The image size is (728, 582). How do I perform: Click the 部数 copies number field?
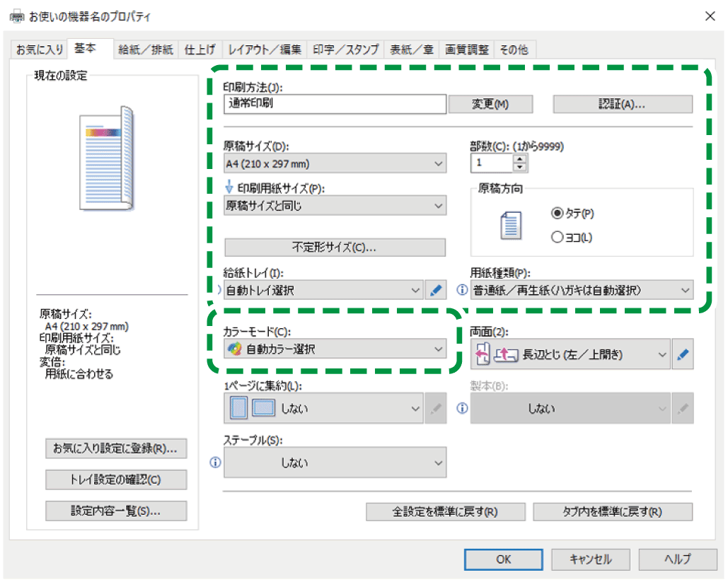[492, 163]
